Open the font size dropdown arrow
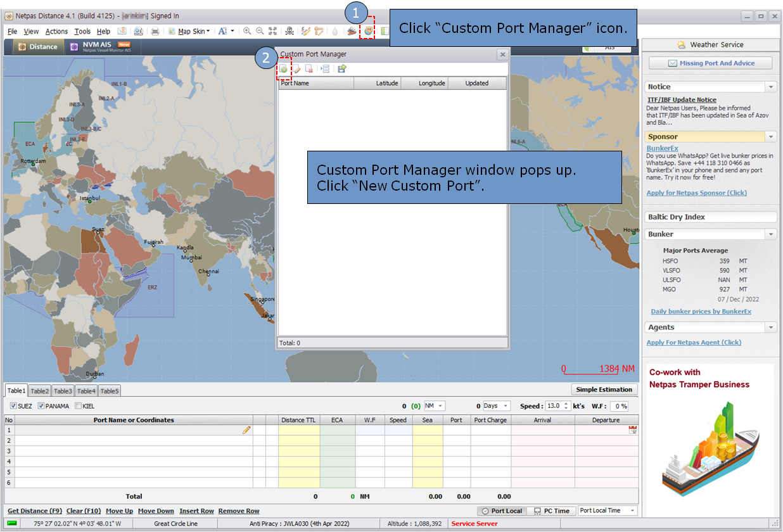Screen dimensions: 783x532 tap(232, 31)
